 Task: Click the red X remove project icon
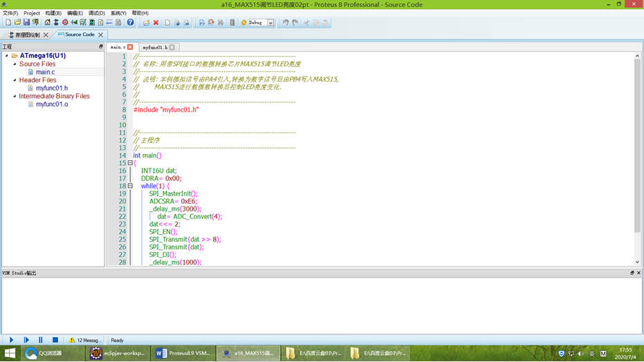point(156,23)
